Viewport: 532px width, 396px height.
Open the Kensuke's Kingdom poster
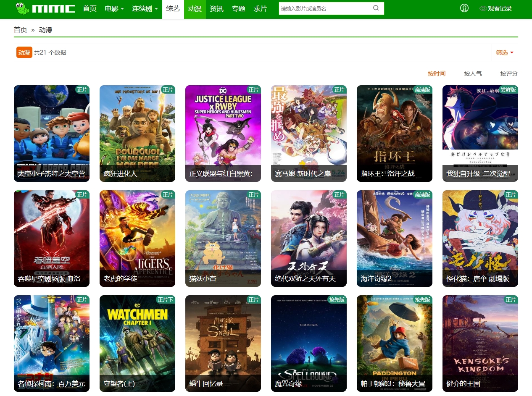click(480, 344)
